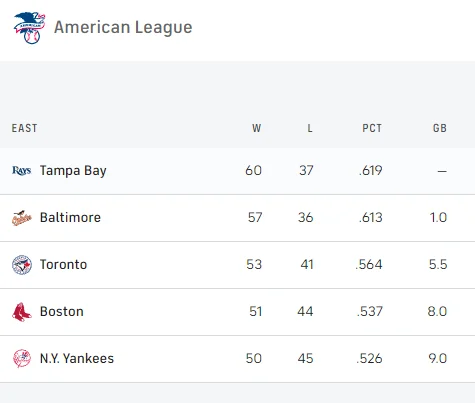Click the EAST division header

24,128
